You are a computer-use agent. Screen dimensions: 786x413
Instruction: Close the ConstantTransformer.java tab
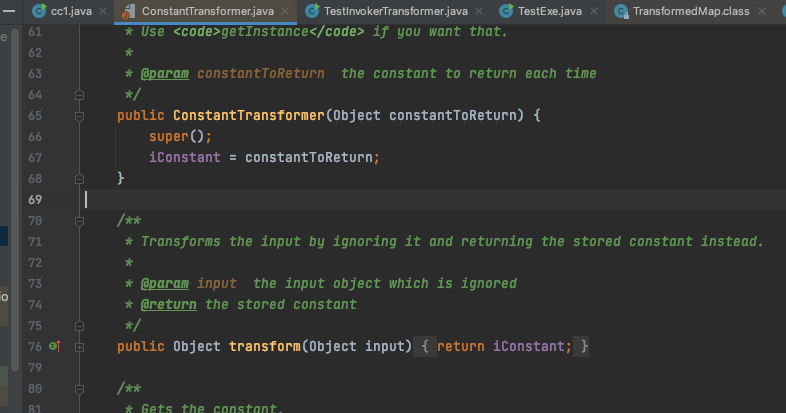[x=285, y=11]
